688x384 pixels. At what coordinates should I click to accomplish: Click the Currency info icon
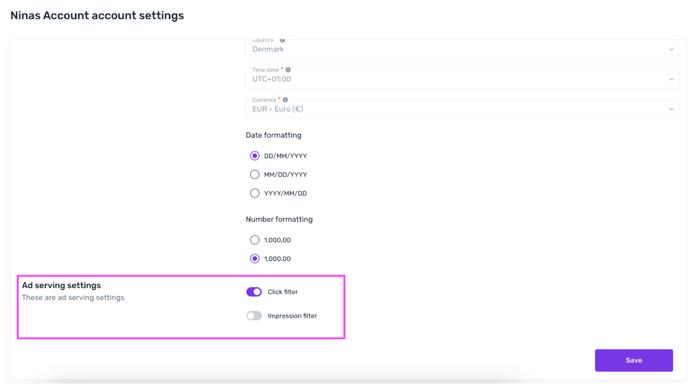[x=285, y=100]
